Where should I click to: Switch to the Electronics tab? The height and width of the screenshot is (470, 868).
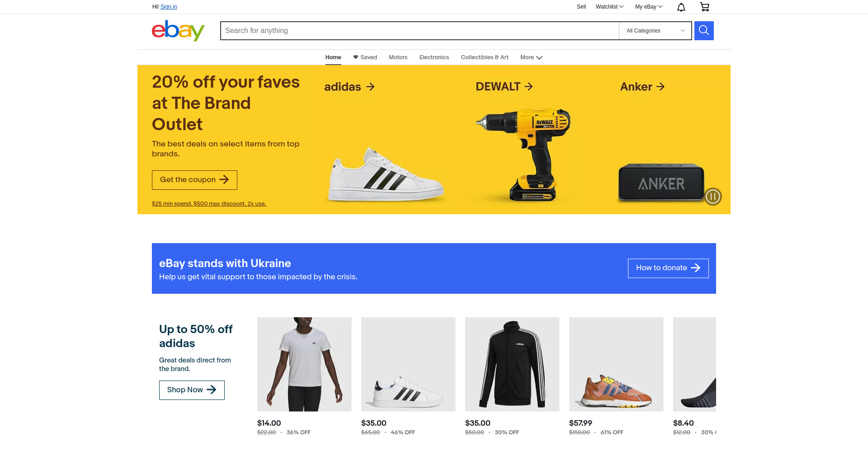tap(434, 57)
